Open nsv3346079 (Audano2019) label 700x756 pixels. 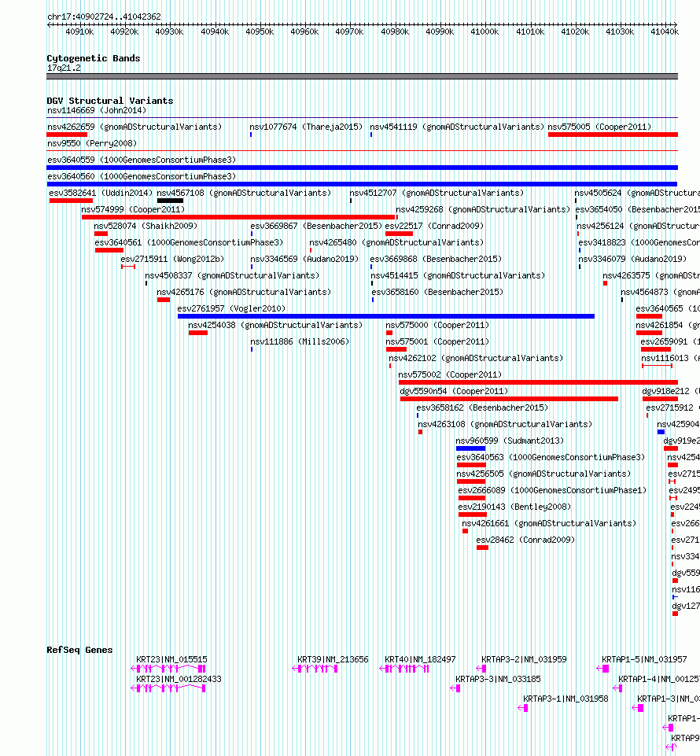click(632, 260)
